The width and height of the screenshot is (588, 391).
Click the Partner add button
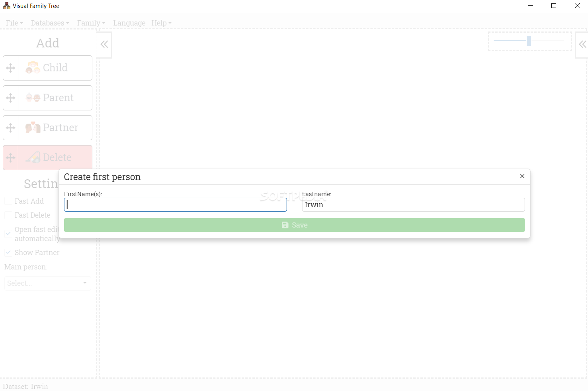(55, 128)
